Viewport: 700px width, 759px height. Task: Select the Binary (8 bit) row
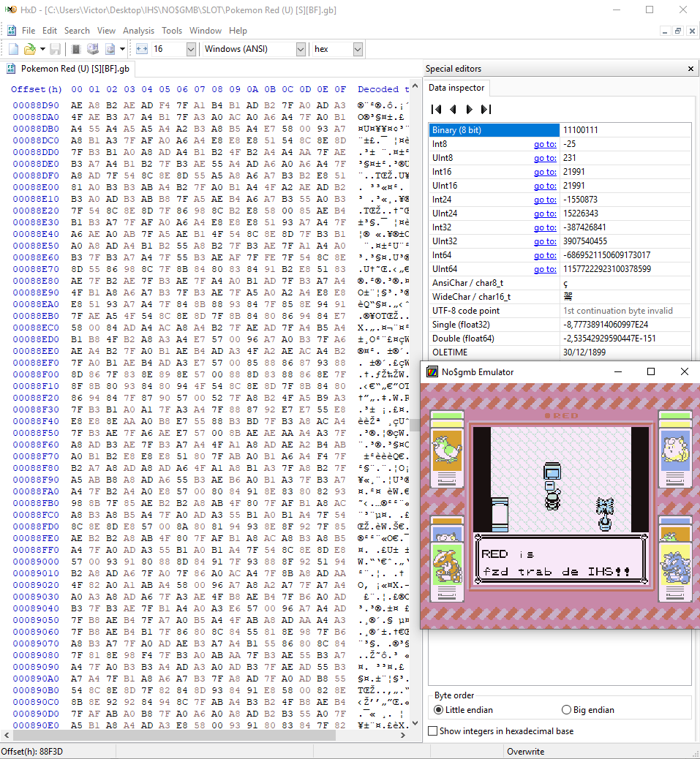point(560,129)
